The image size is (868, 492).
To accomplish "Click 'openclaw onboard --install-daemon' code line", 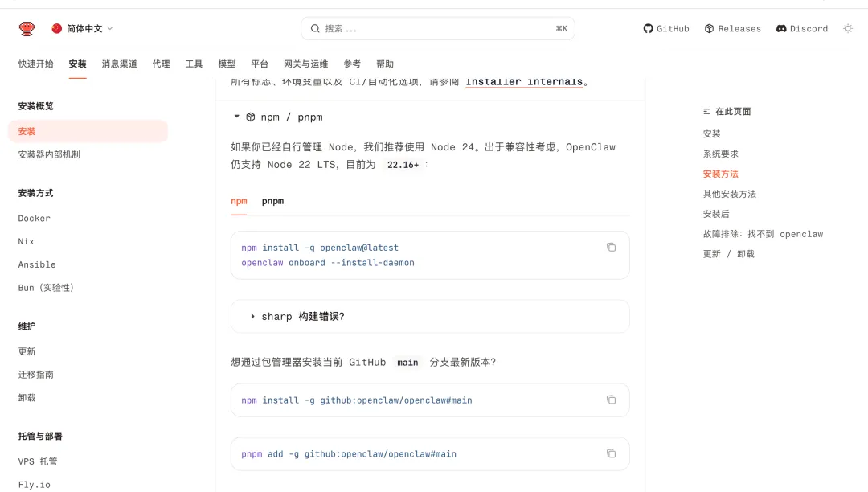I will click(328, 263).
